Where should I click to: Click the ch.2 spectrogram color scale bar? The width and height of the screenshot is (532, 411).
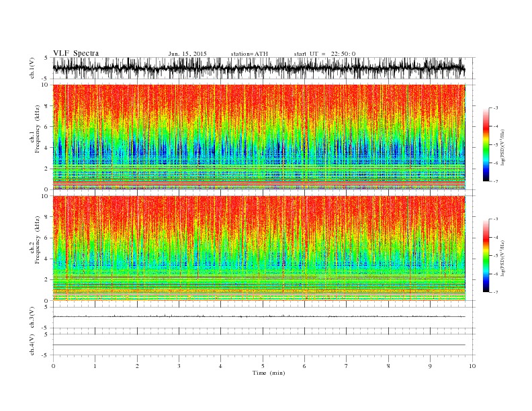[x=486, y=256]
